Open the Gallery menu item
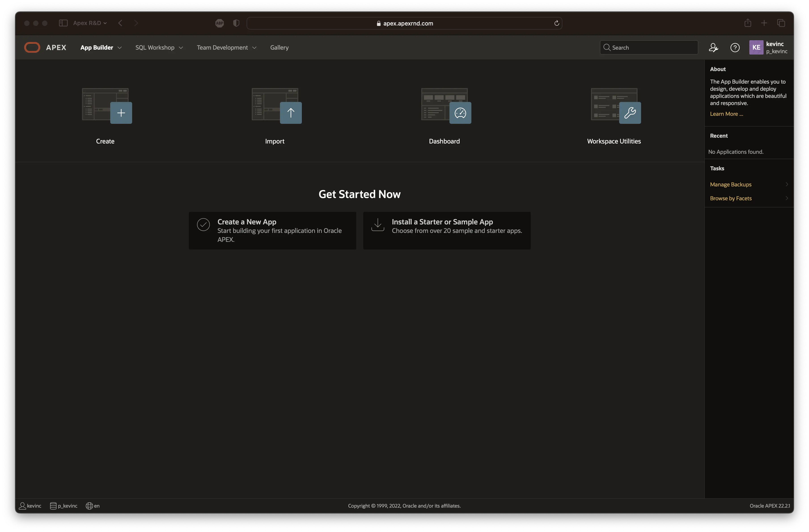Viewport: 809px width, 532px height. (280, 48)
